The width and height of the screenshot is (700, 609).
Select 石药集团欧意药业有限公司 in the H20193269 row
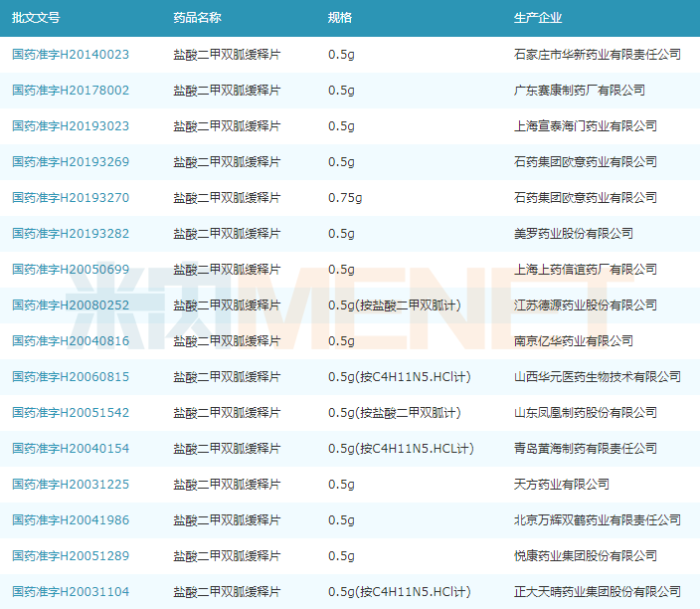(x=586, y=162)
